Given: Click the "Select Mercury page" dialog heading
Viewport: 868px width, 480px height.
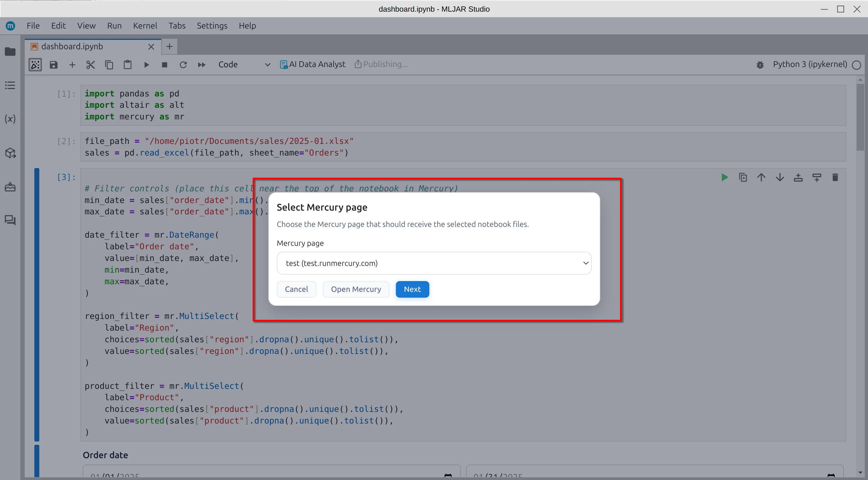Looking at the screenshot, I should [x=322, y=207].
